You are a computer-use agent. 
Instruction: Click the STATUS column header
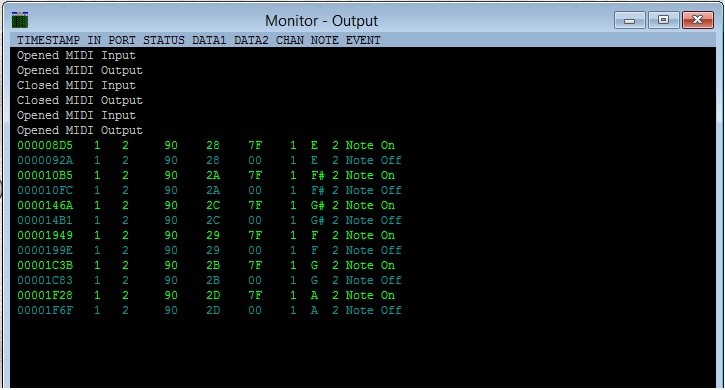pos(164,40)
